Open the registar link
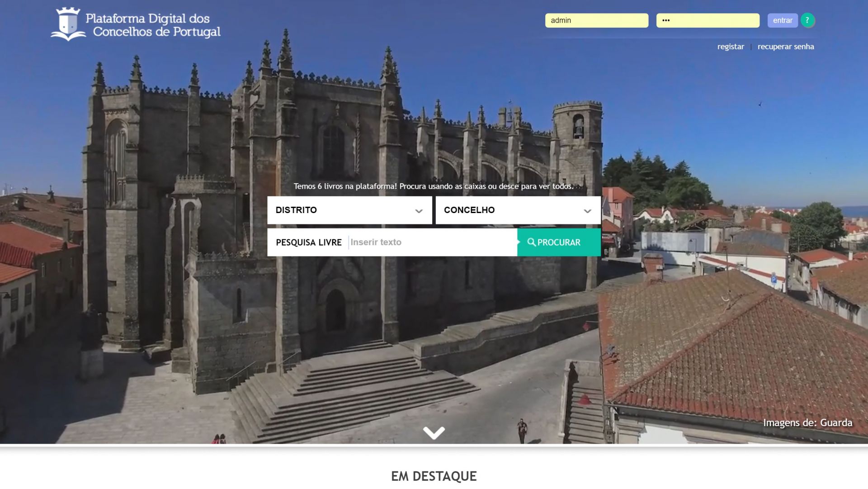The height and width of the screenshot is (489, 868). coord(730,47)
